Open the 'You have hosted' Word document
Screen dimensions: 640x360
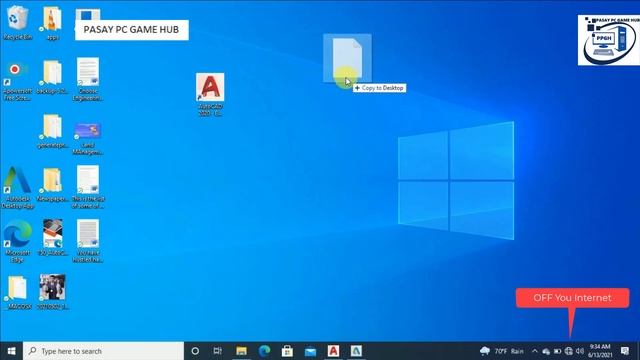pyautogui.click(x=88, y=241)
